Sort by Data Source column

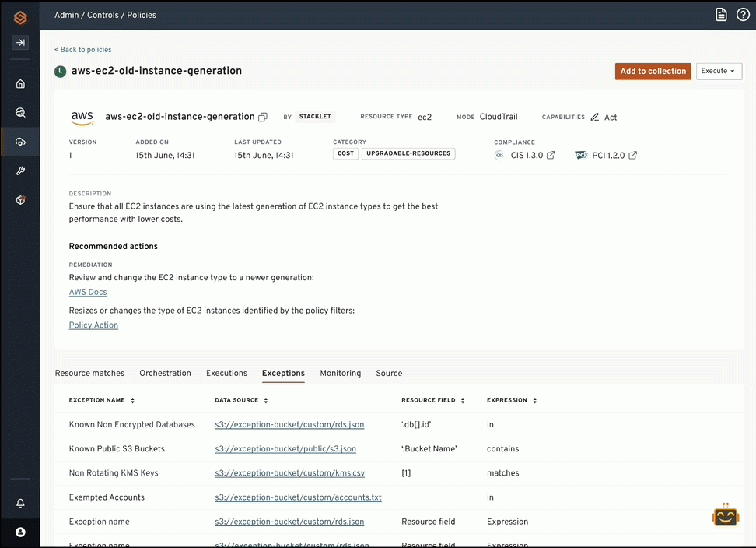coord(266,401)
